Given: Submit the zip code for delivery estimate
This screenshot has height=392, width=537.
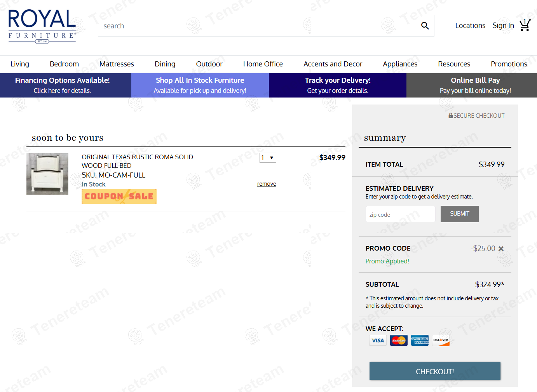Looking at the screenshot, I should (x=460, y=214).
